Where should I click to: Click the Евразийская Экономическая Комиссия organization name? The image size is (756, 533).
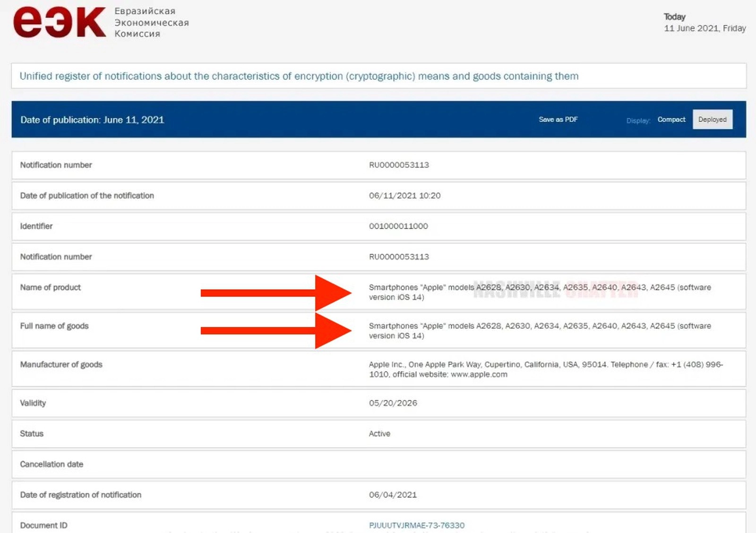pos(151,23)
